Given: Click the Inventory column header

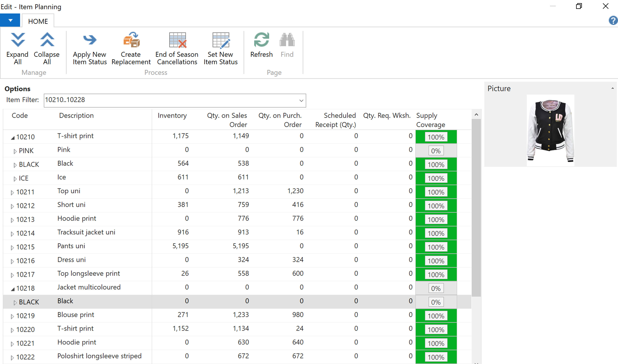Looking at the screenshot, I should pyautogui.click(x=172, y=115).
